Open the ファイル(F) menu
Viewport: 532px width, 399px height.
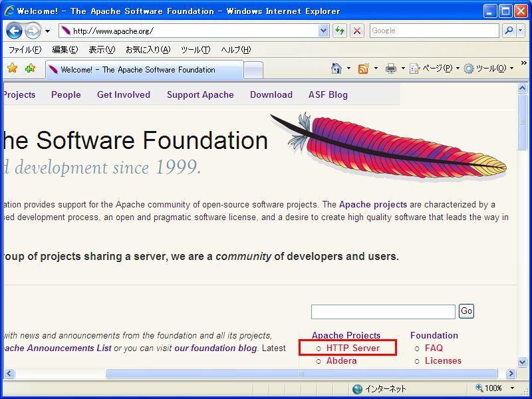point(25,50)
